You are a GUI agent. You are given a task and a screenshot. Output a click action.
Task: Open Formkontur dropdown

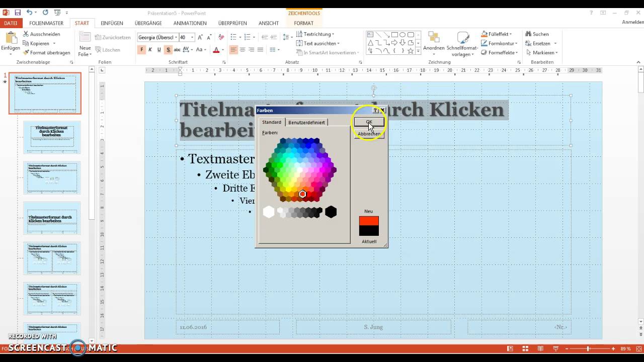[499, 43]
